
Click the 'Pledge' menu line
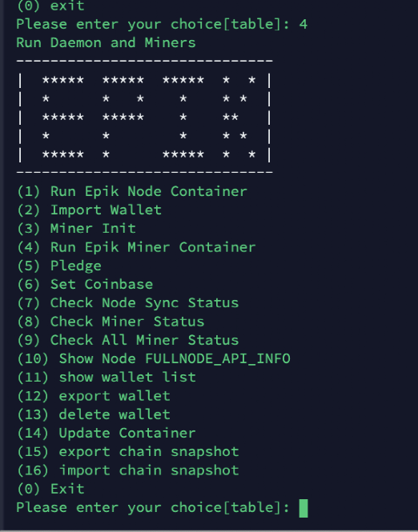click(x=59, y=266)
